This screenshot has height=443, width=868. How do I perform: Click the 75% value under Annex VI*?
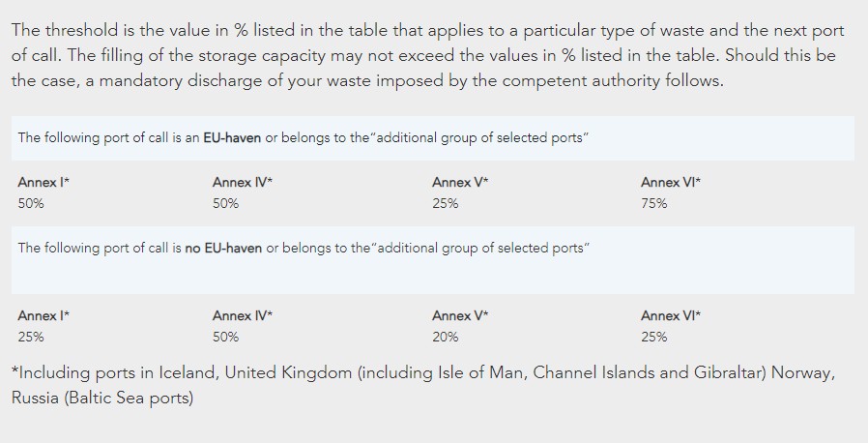[x=654, y=204]
